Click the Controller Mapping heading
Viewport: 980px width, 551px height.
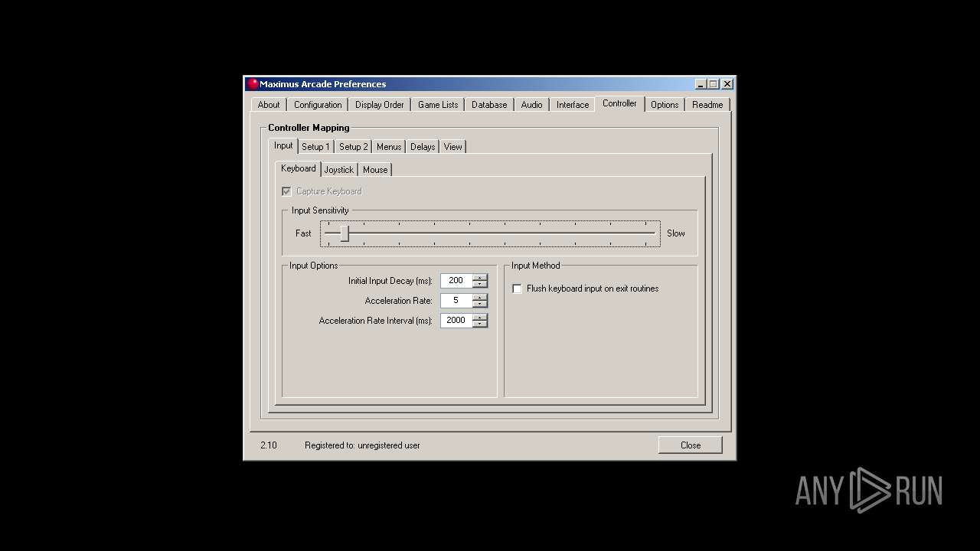coord(309,128)
